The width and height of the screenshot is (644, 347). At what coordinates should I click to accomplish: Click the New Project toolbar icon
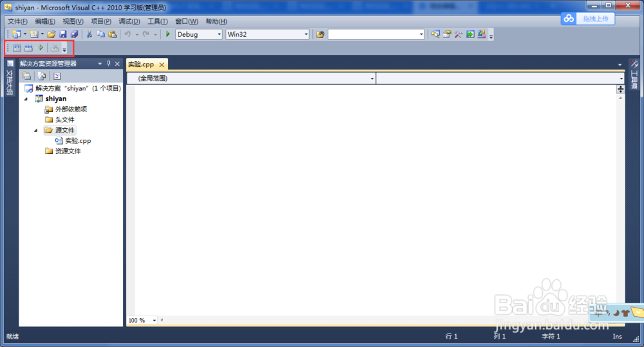(x=17, y=34)
